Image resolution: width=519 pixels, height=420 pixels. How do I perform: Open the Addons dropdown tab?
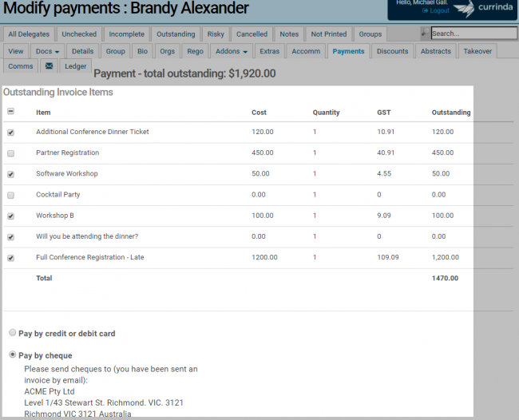pos(232,51)
